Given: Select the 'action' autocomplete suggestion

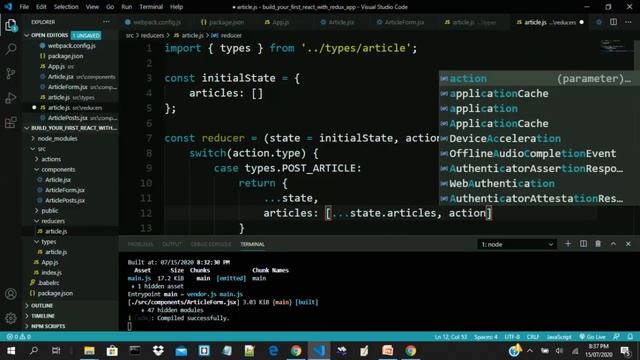Looking at the screenshot, I should tap(538, 78).
